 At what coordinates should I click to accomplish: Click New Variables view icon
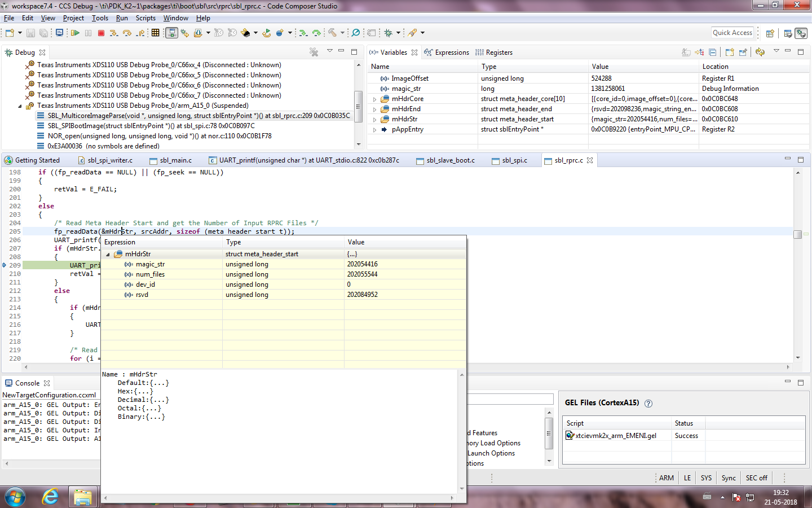point(730,52)
